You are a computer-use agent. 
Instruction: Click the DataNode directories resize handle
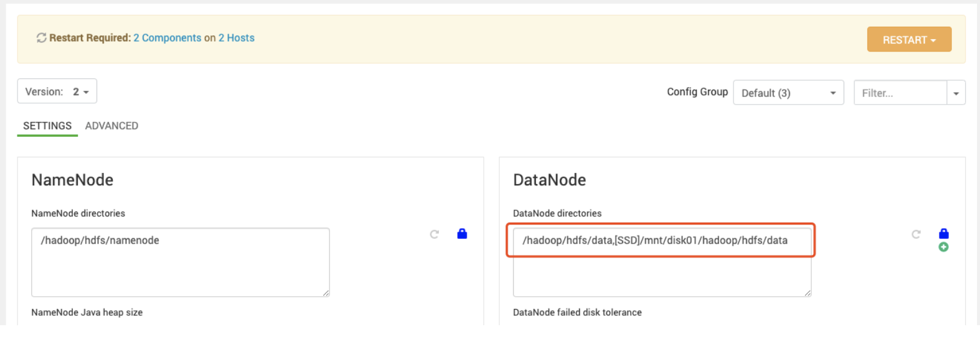[808, 293]
